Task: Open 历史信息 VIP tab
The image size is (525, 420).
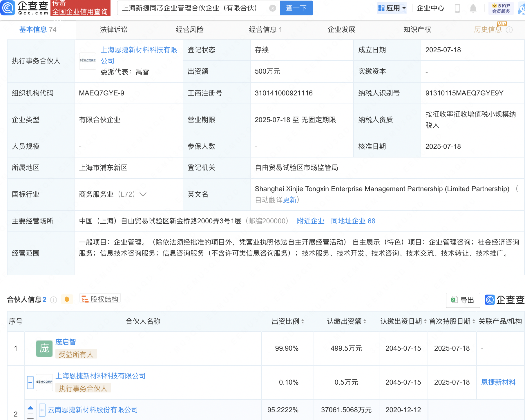Action: click(x=488, y=30)
